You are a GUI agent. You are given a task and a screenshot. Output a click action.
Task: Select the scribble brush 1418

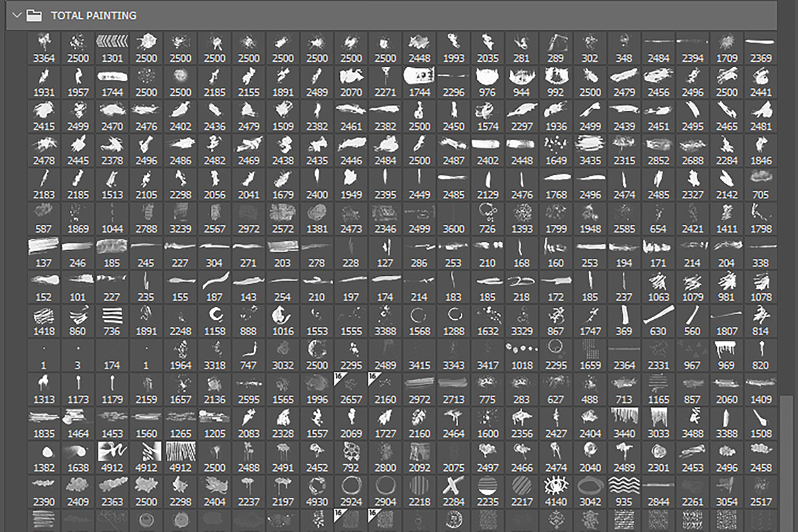(44, 321)
